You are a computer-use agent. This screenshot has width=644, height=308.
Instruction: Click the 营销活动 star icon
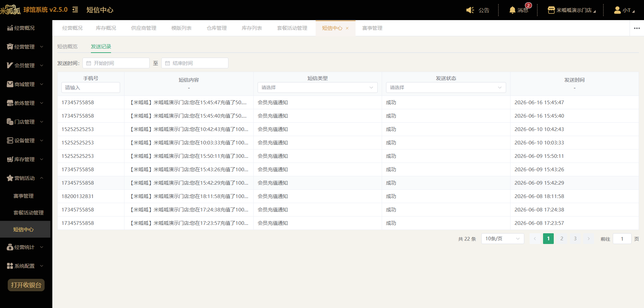[x=10, y=178]
